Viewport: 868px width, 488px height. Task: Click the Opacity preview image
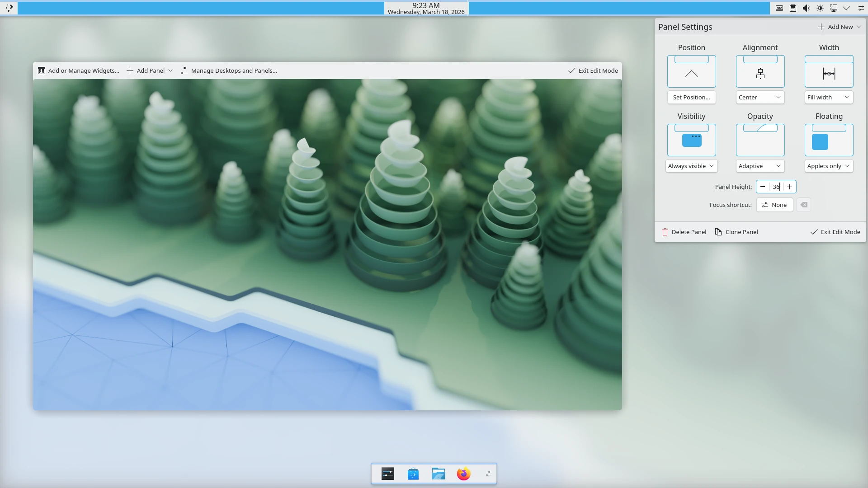pyautogui.click(x=760, y=140)
